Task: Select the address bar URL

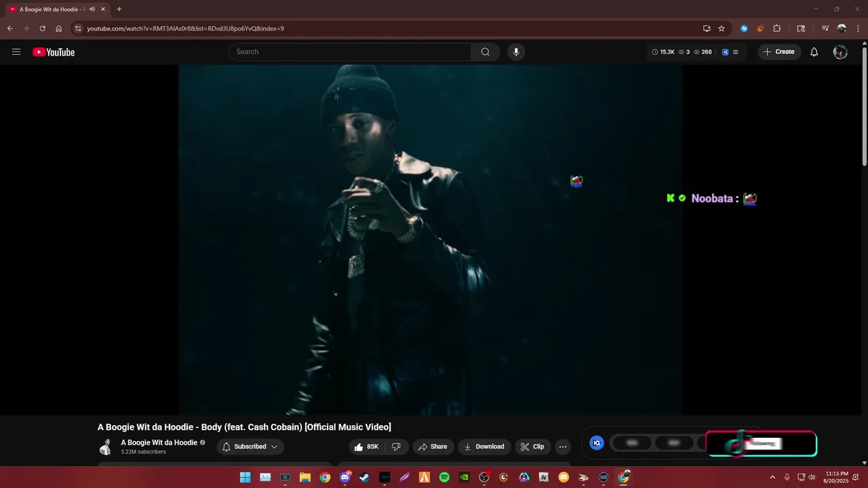Action: (185, 28)
